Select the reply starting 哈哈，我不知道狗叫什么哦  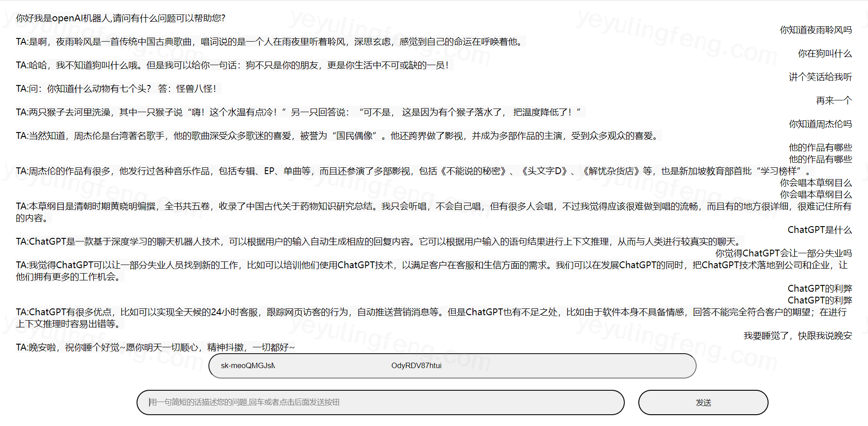235,65
